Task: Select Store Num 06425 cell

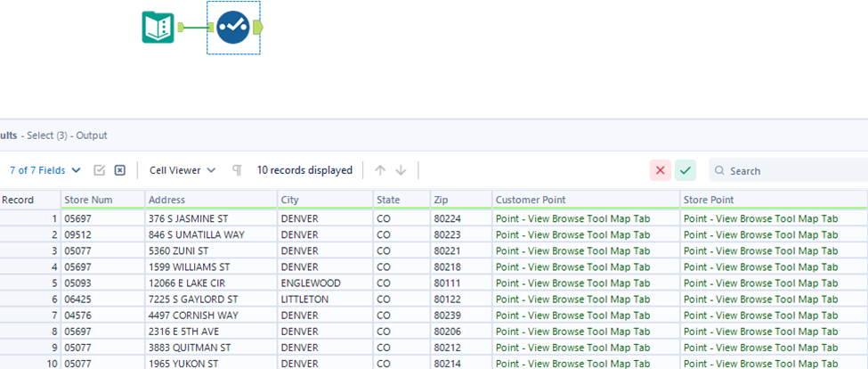Action: [103, 299]
